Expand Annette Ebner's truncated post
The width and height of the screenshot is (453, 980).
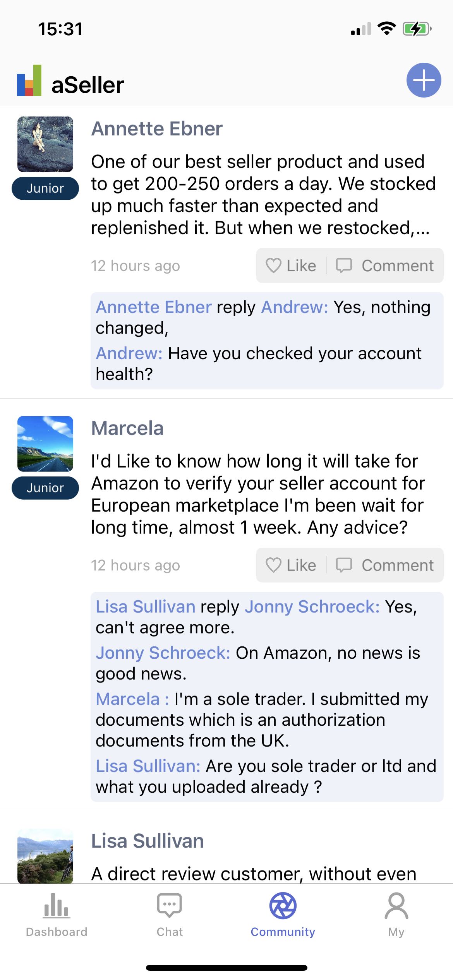tap(263, 194)
